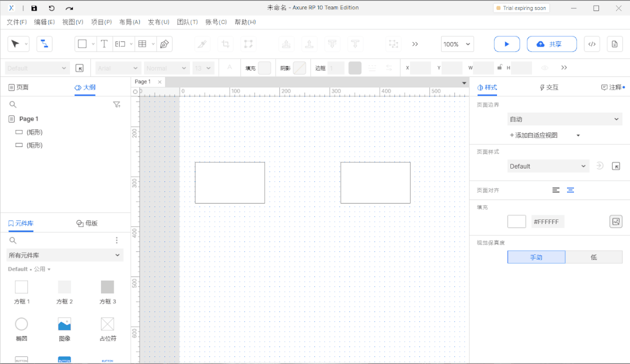The height and width of the screenshot is (364, 630).
Task: Open the 发布(U) menu
Action: [159, 22]
